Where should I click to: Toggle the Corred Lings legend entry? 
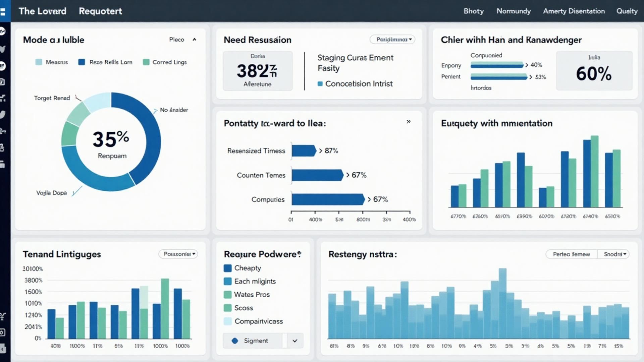[x=165, y=62]
